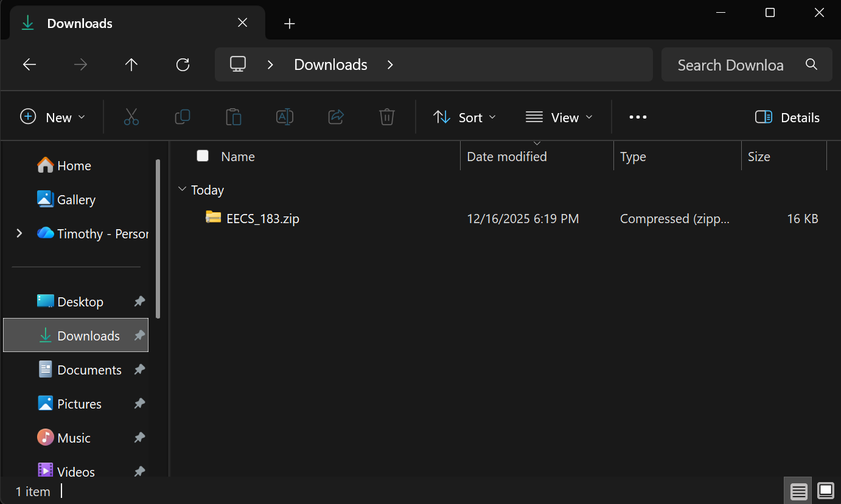This screenshot has height=504, width=841.
Task: Go back with the left arrow
Action: click(29, 64)
